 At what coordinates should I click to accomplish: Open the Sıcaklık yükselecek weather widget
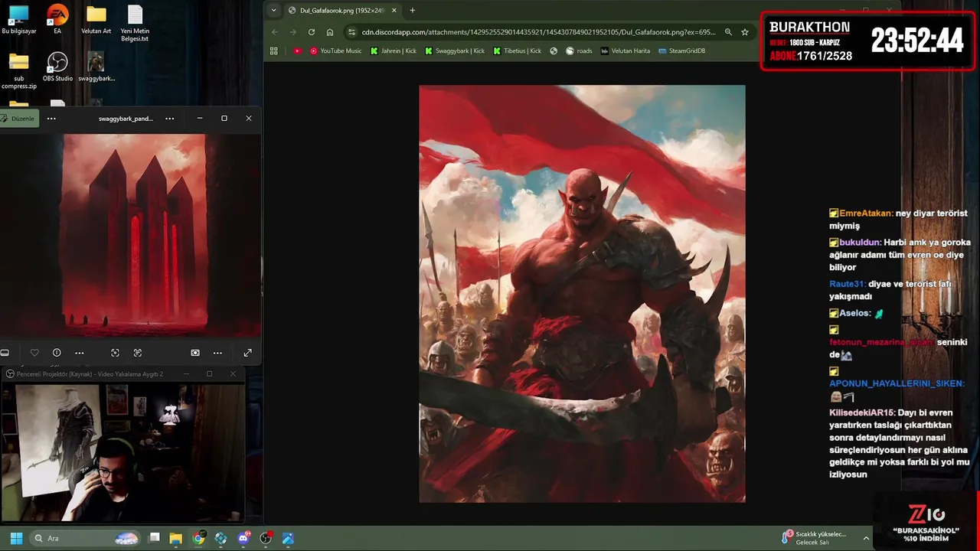815,538
